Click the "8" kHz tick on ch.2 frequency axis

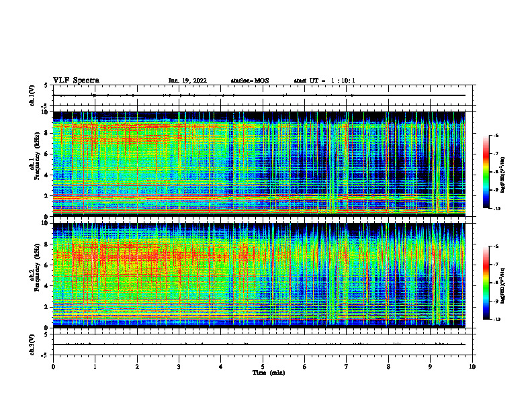46,244
